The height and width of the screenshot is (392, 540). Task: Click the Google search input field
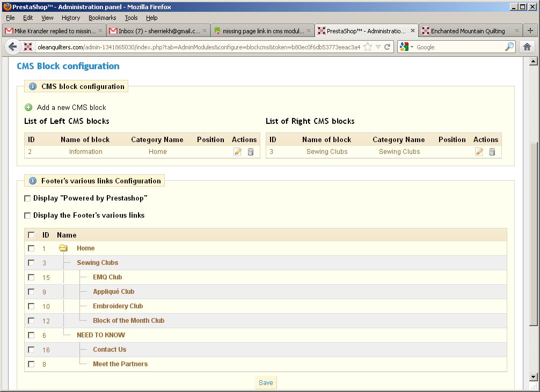click(460, 47)
